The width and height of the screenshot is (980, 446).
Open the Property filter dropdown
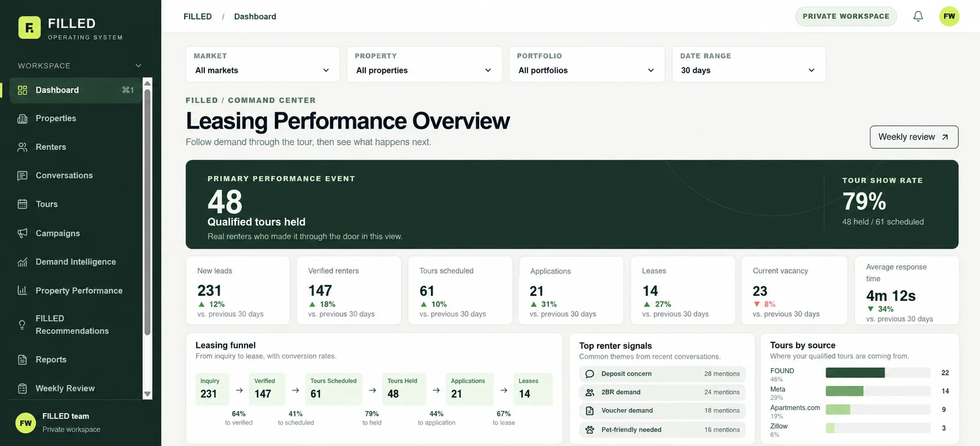coord(424,64)
